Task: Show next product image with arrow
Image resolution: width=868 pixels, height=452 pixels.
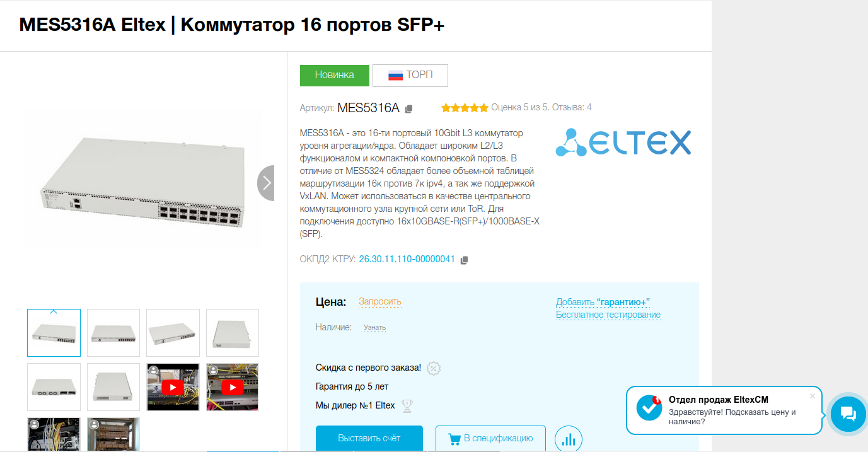Action: coord(266,183)
